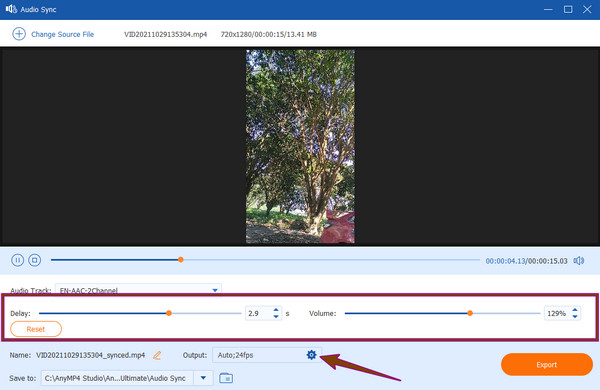Decrease volume with the down arrow
The height and width of the screenshot is (390, 600).
pyautogui.click(x=575, y=317)
